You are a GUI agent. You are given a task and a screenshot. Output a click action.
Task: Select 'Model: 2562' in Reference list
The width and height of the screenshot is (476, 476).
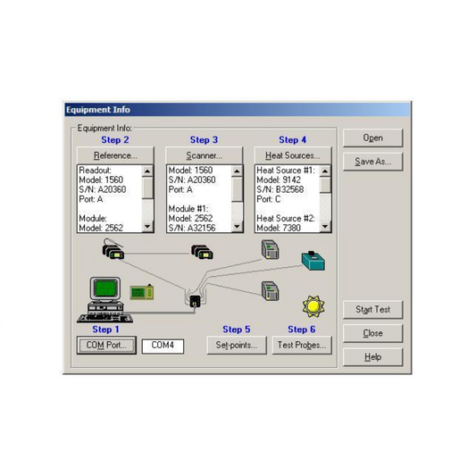tap(101, 228)
